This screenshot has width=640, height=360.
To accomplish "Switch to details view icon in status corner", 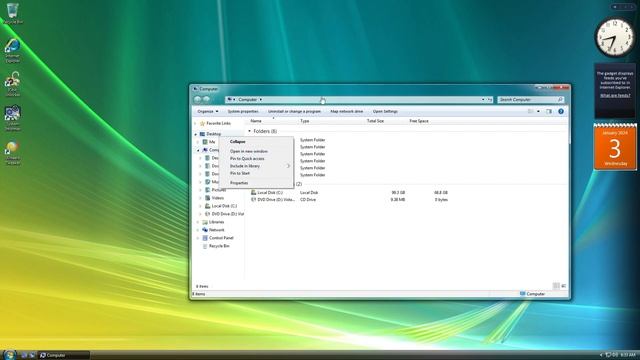I will tap(556, 286).
